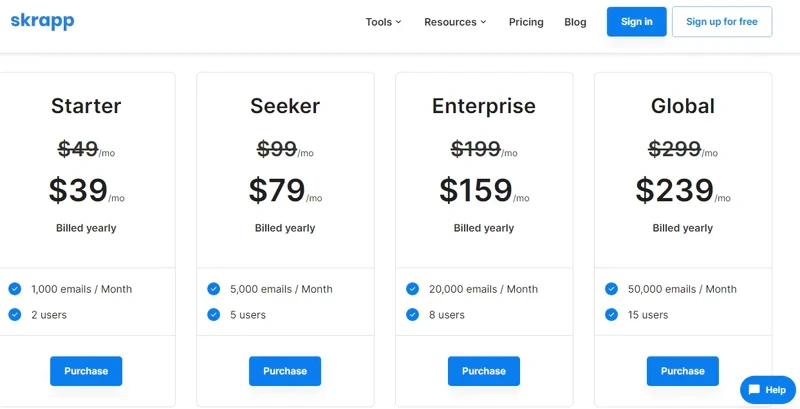Click the skrapp logo
The height and width of the screenshot is (409, 800).
tap(42, 21)
